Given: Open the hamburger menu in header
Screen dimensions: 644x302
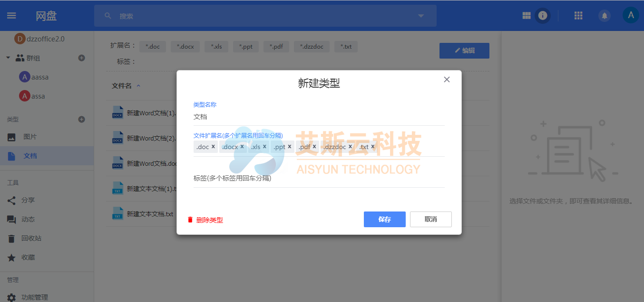Looking at the screenshot, I should click(x=11, y=16).
